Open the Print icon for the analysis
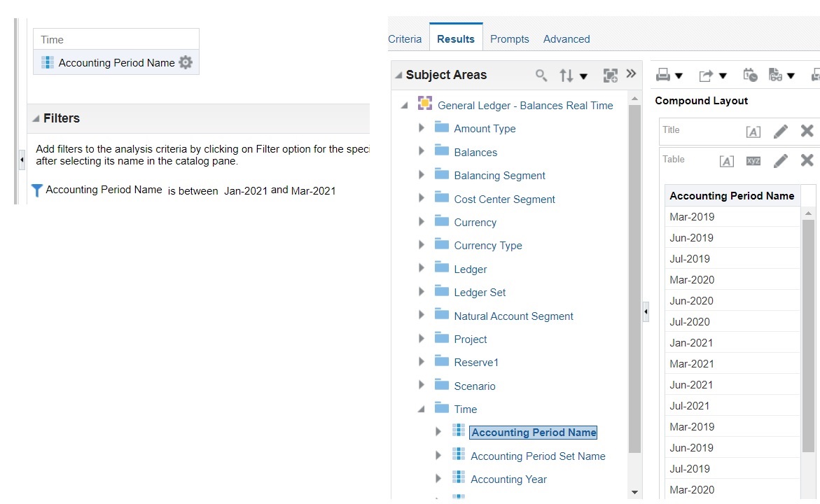This screenshot has height=504, width=820. pyautogui.click(x=664, y=75)
